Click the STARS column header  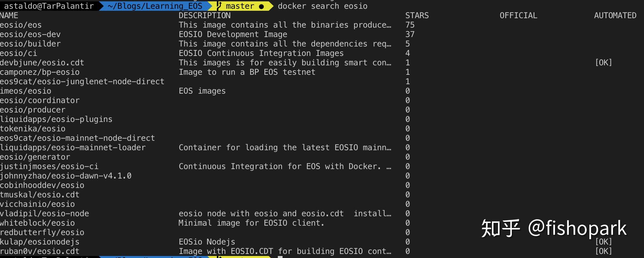417,15
